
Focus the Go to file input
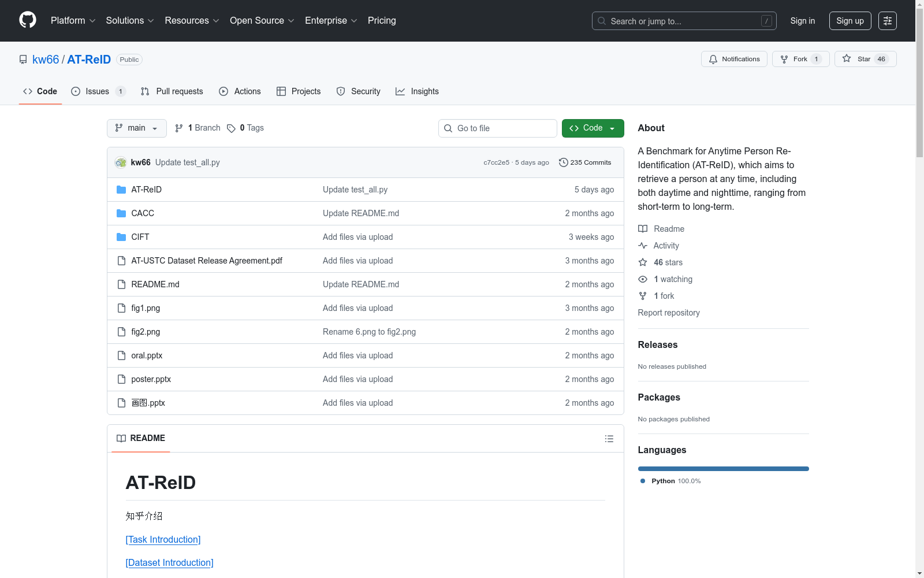pos(498,128)
